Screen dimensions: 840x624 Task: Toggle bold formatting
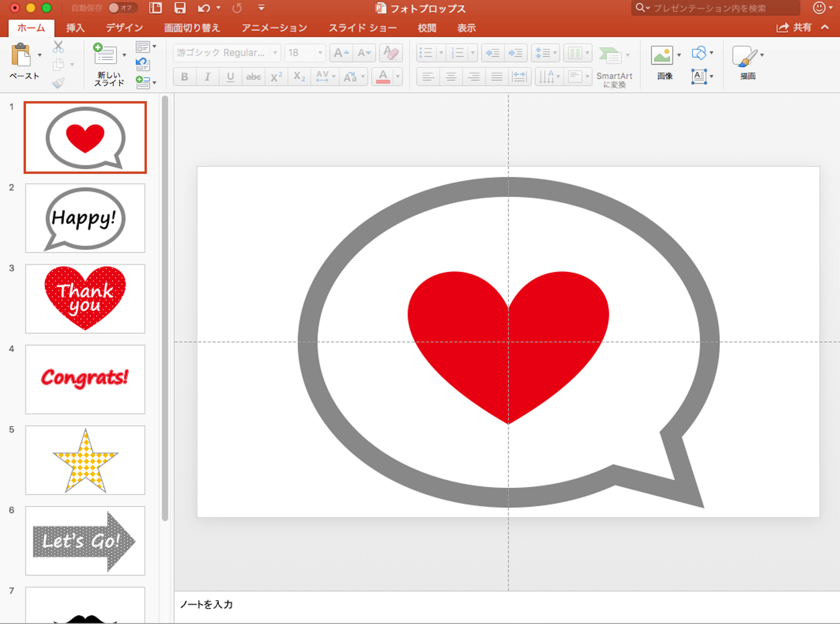click(185, 76)
